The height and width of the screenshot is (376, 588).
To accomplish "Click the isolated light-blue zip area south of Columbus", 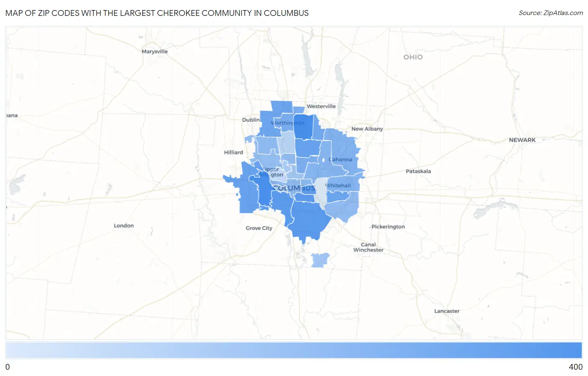I will click(320, 260).
